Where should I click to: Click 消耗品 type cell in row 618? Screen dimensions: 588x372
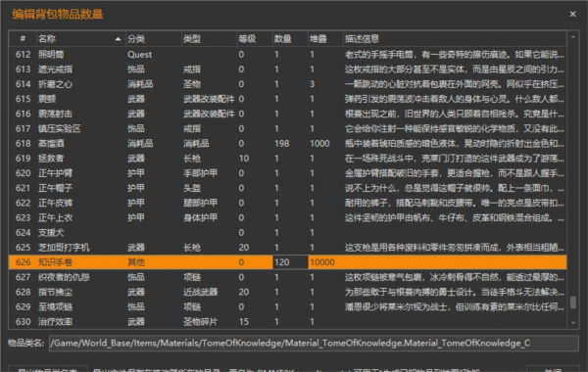tap(196, 144)
